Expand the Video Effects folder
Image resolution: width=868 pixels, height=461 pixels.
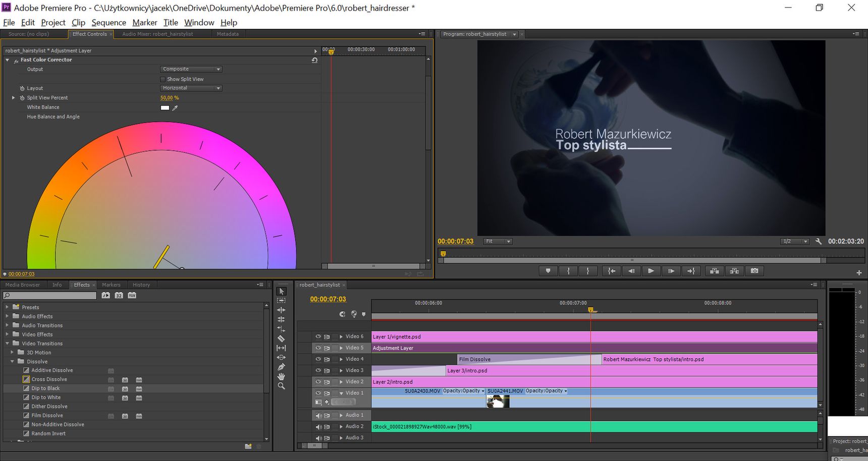click(7, 334)
